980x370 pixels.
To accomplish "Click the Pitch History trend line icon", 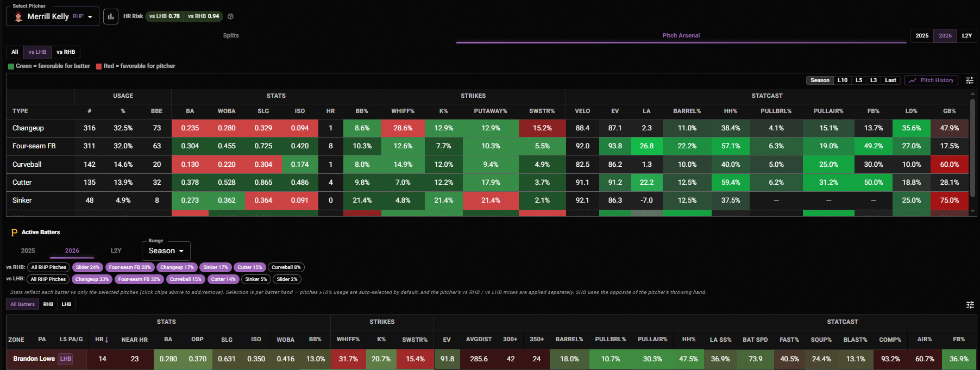I will click(x=913, y=80).
